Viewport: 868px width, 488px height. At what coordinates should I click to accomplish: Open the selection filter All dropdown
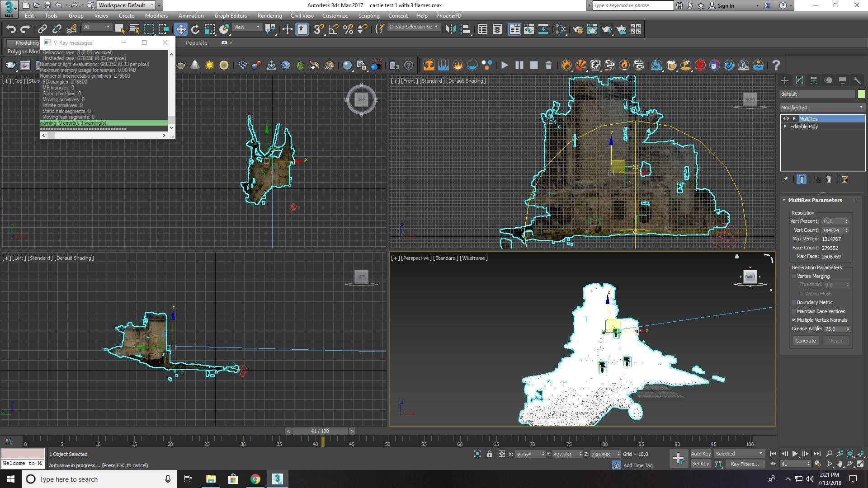point(97,28)
